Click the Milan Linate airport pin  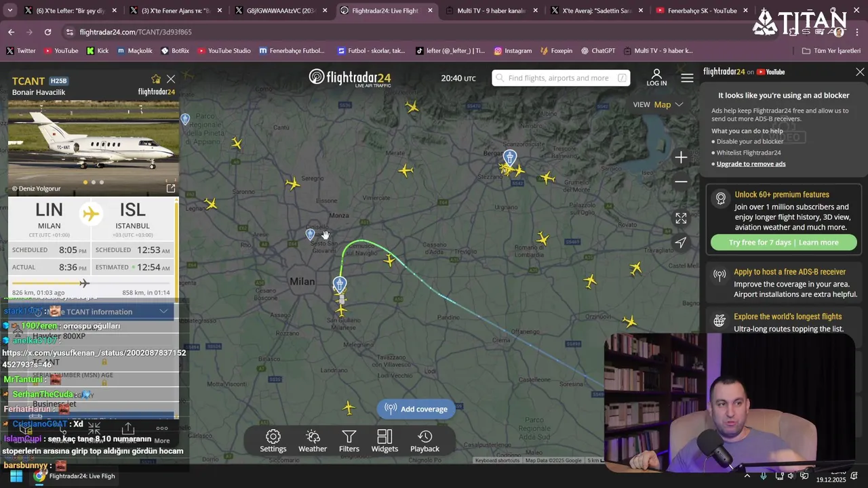pyautogui.click(x=340, y=284)
